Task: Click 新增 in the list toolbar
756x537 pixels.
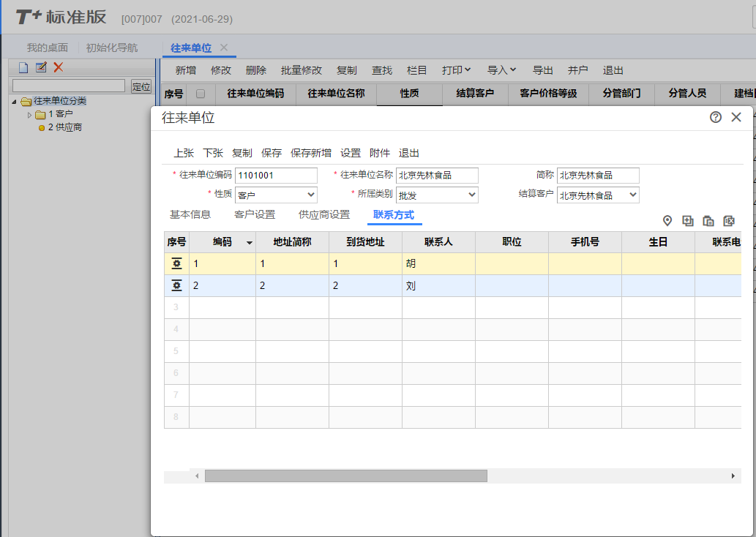Action: click(x=186, y=70)
